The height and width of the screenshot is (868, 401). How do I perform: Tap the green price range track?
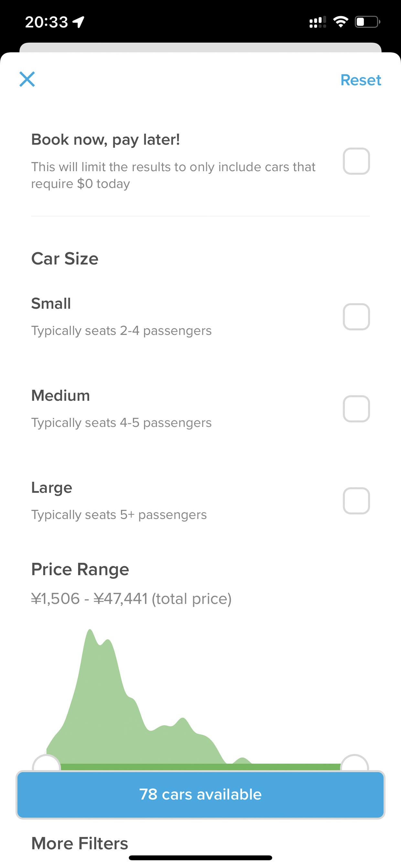[200, 767]
